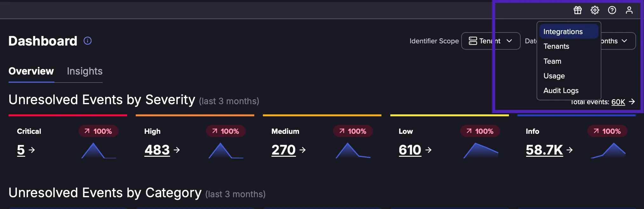
Task: Click the settings gear icon
Action: click(595, 10)
